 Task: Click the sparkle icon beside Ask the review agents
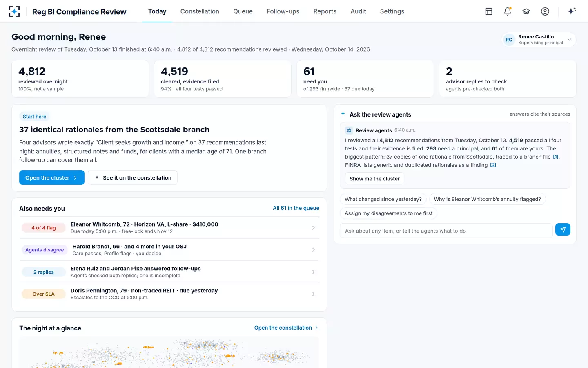(x=343, y=114)
